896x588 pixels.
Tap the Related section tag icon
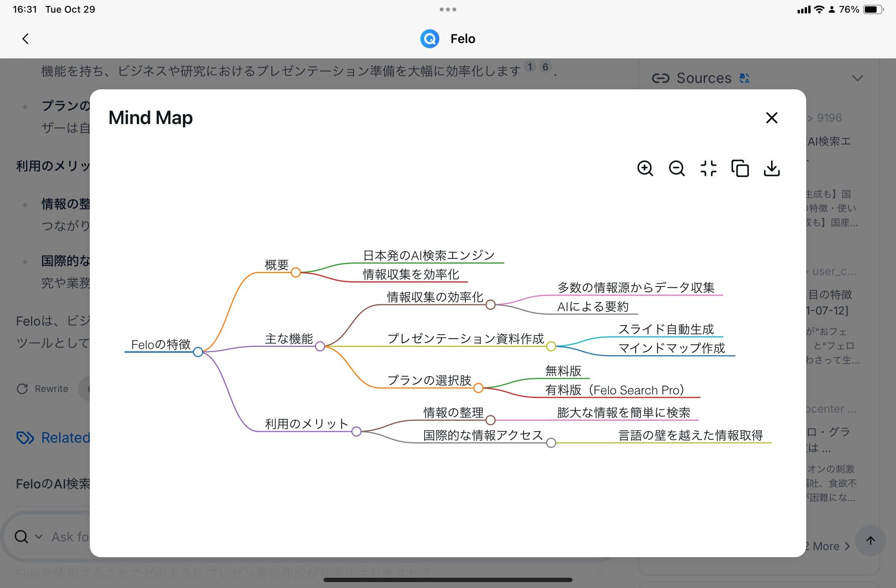pyautogui.click(x=25, y=438)
